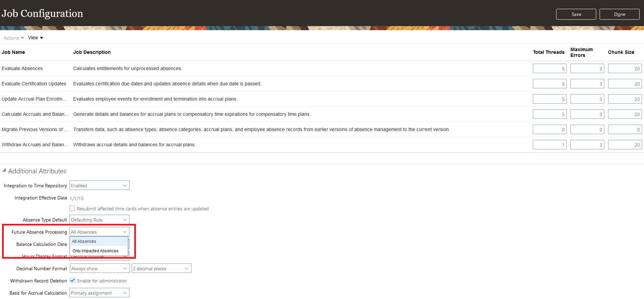This screenshot has width=644, height=299.
Task: Click Total Threads field for Evaluate Absences
Action: [549, 68]
